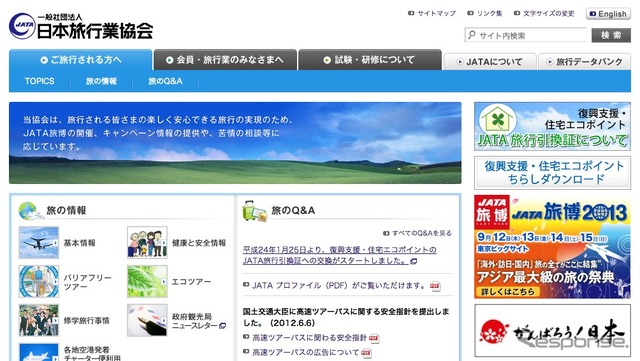This screenshot has width=640, height=361.
Task: Open the サイトマップ link
Action: 436,13
